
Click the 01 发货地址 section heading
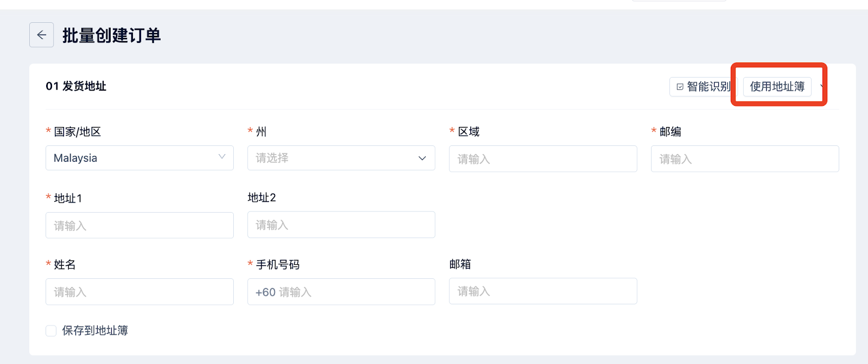(x=76, y=86)
